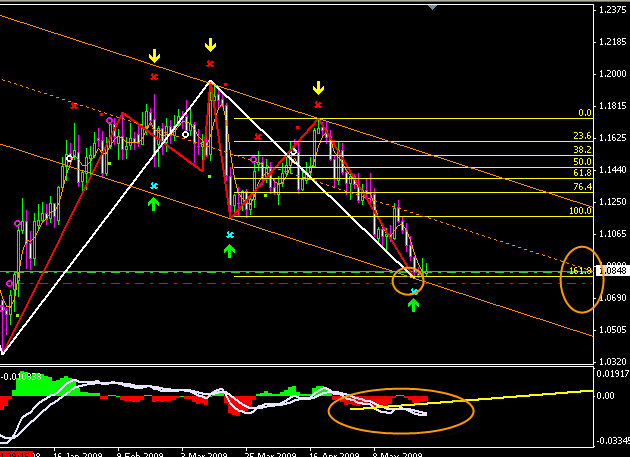The width and height of the screenshot is (630, 457).
Task: Select the Fibonacci 100.0 level label
Action: [x=580, y=211]
